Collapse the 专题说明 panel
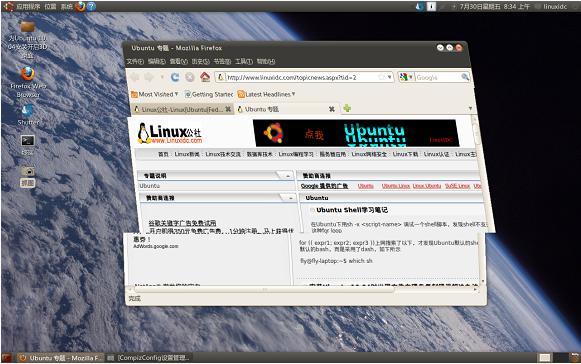Screen dimensions: 581x364 point(288,176)
